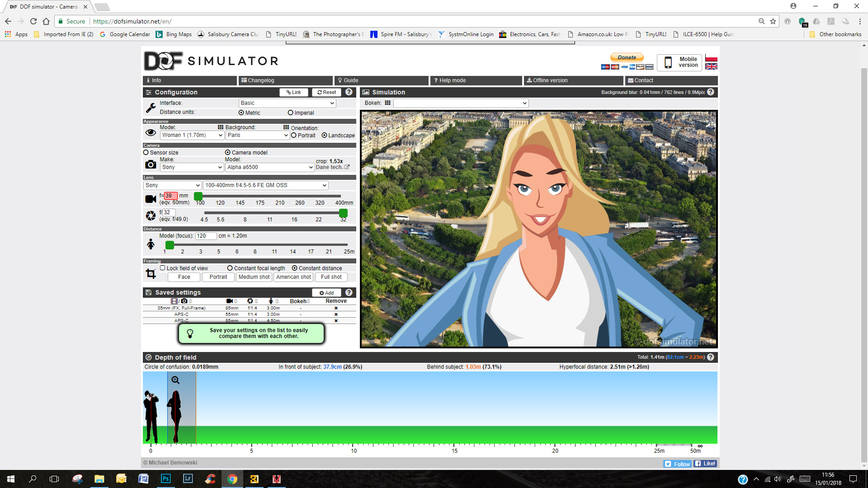Sort saved settings by sensor column

click(x=182, y=301)
